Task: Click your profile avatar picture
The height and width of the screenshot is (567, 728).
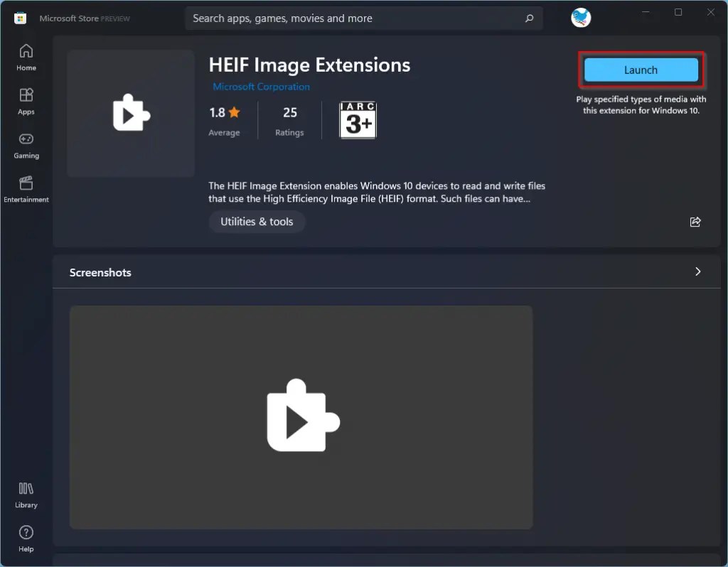Action: click(581, 18)
